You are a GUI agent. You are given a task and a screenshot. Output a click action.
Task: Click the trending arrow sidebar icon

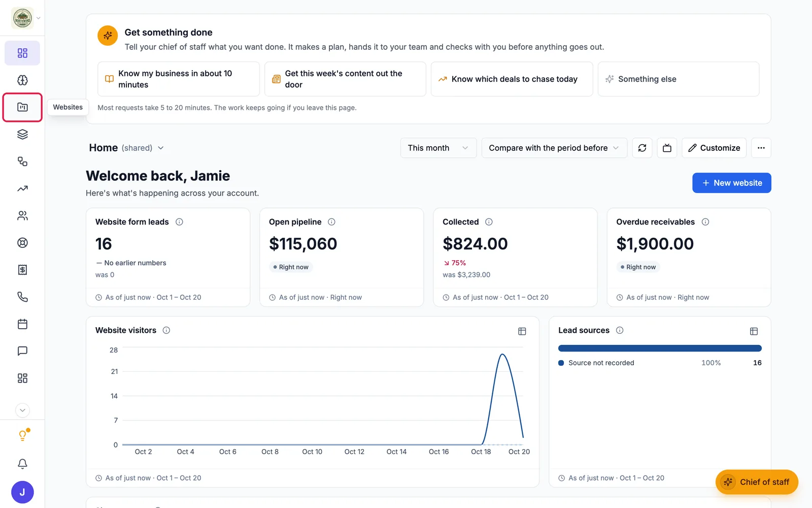pos(22,188)
